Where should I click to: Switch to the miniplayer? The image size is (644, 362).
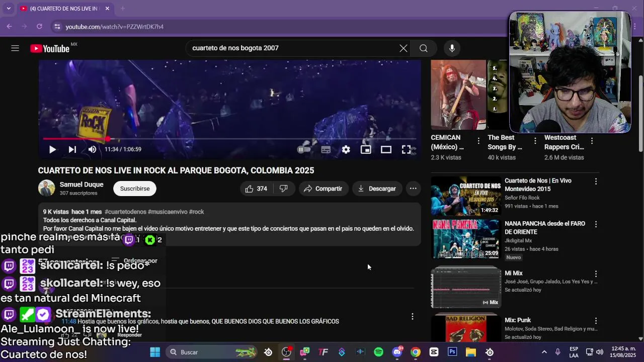tap(366, 149)
